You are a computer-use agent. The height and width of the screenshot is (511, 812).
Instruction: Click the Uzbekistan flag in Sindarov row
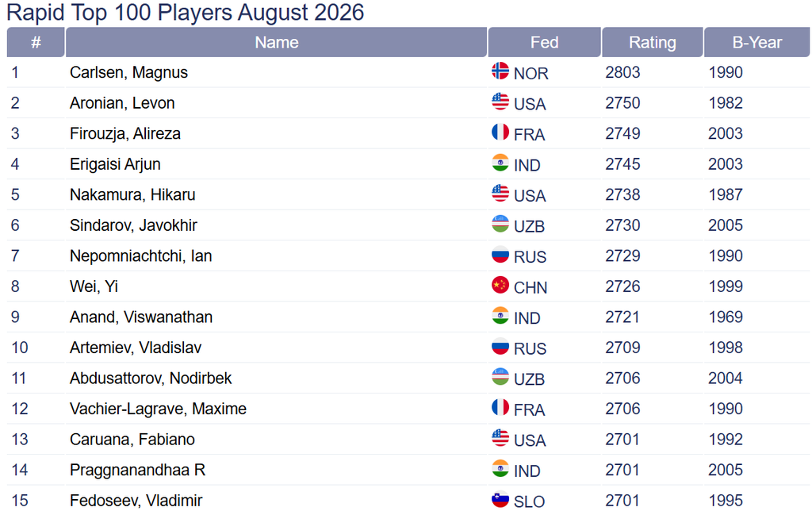(500, 224)
